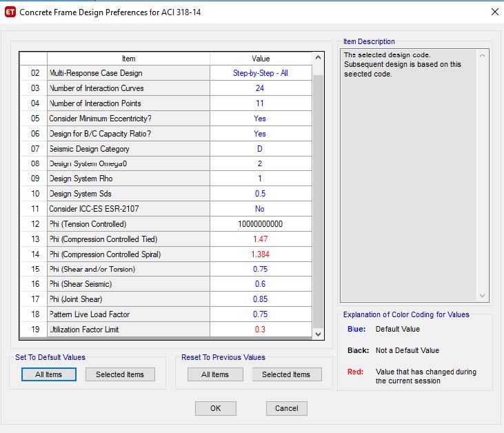Screen dimensions: 504x433
Task: Select the Design System Rho label
Action: coord(128,179)
